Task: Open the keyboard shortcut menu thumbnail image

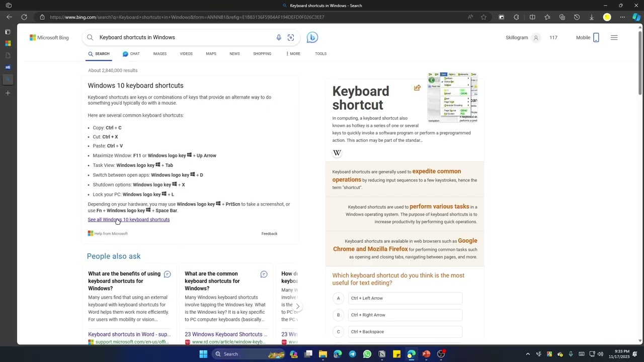Action: [x=452, y=98]
